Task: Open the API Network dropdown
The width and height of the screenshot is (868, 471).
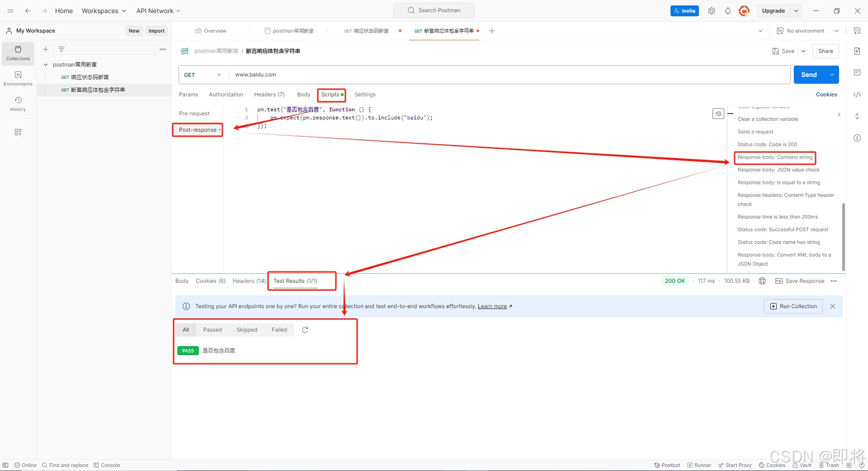Action: point(158,11)
